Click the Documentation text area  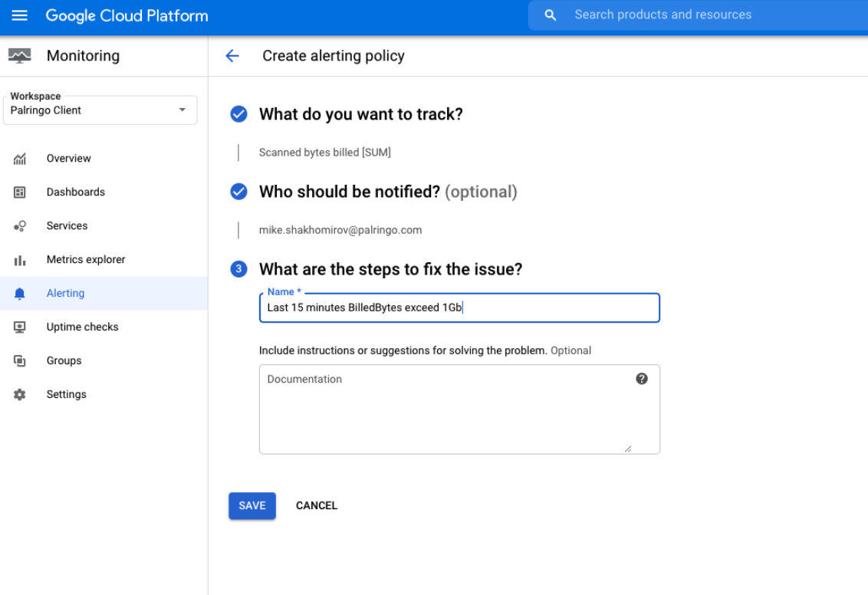[x=459, y=414]
